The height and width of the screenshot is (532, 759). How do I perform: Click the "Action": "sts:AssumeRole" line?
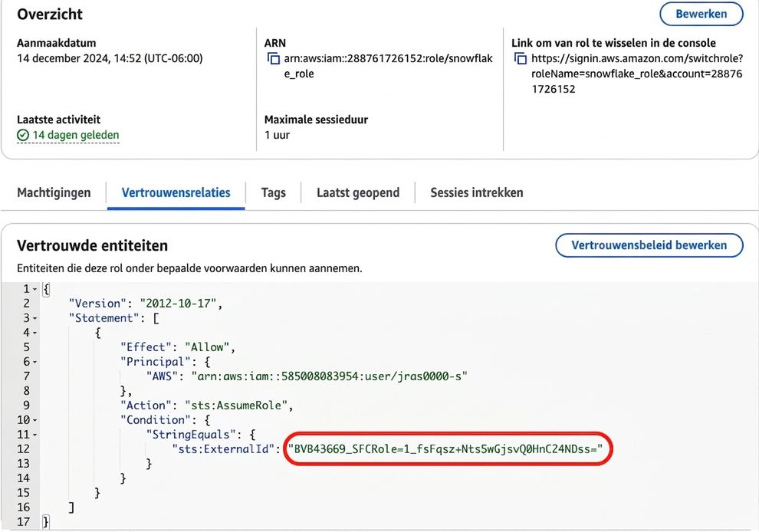[207, 406]
